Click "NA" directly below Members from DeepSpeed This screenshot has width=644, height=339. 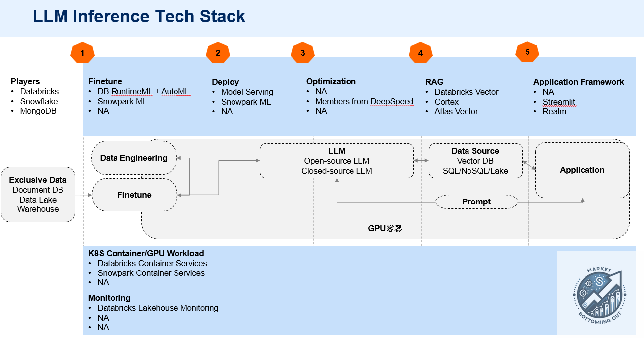pos(321,111)
